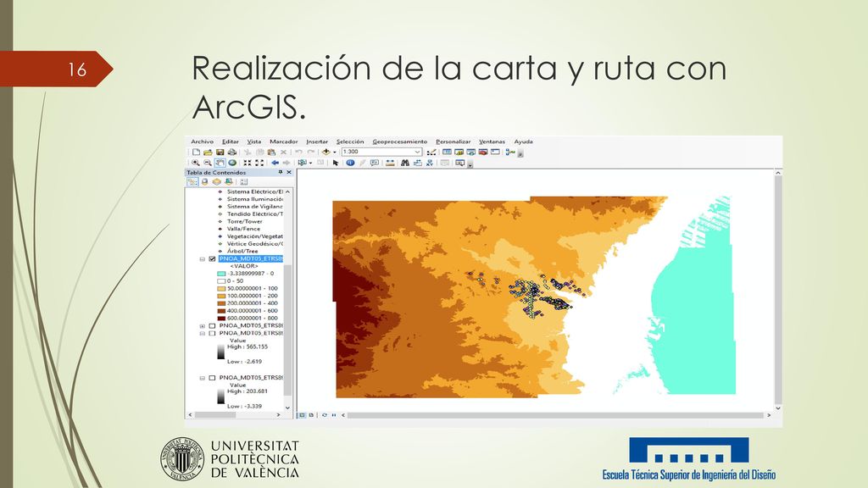This screenshot has height=488, width=868.
Task: Open the Vista menu
Action: pos(254,141)
